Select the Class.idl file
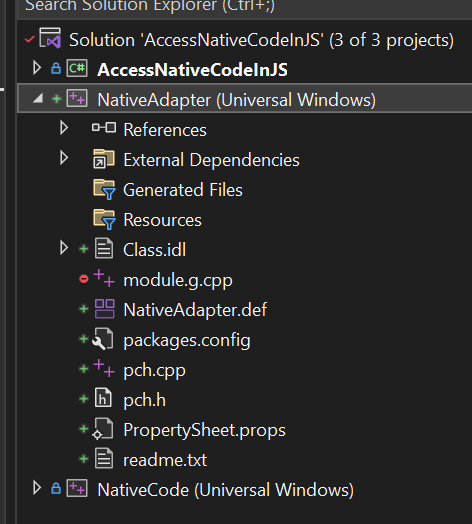 point(154,250)
